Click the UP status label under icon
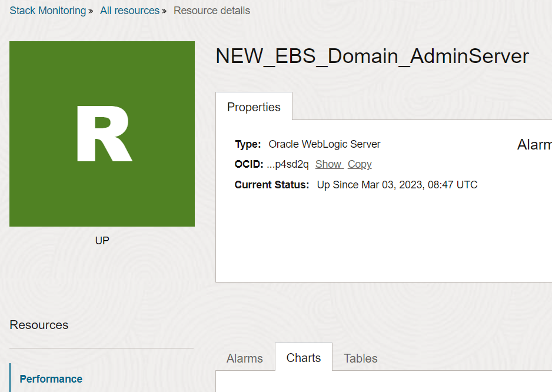The height and width of the screenshot is (392, 552). (102, 241)
